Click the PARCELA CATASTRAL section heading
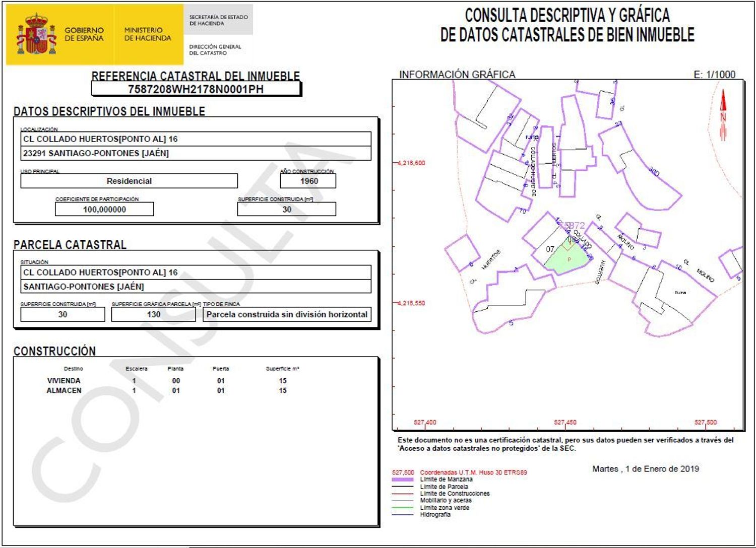Screen dimensions: 756x548 point(70,245)
